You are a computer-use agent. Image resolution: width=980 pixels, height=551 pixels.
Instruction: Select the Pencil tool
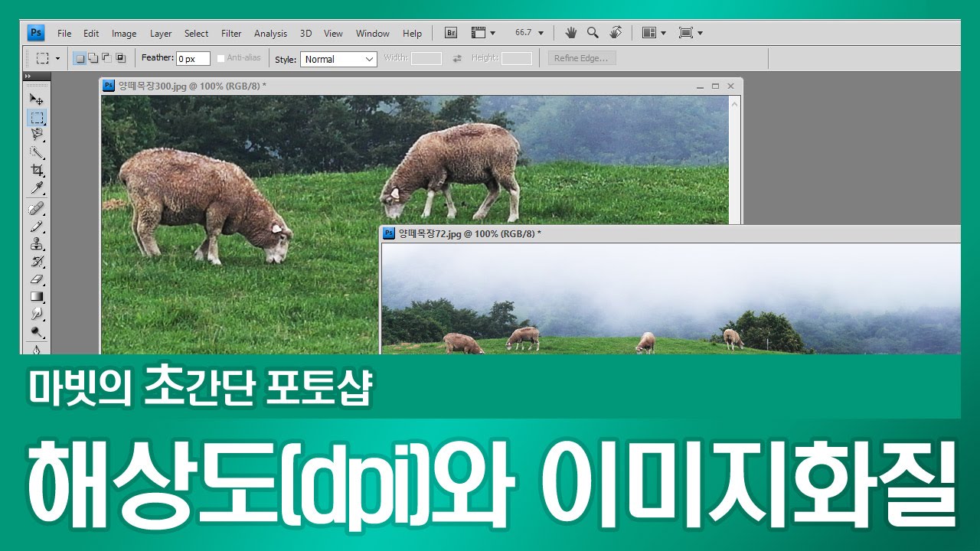pyautogui.click(x=37, y=227)
